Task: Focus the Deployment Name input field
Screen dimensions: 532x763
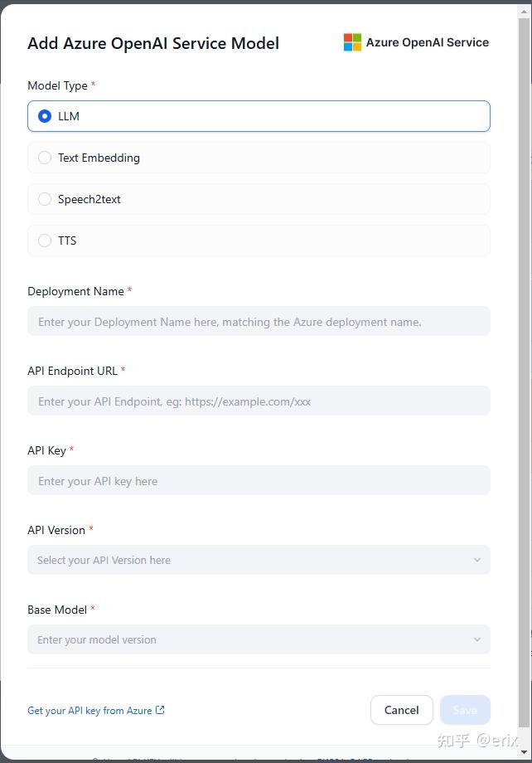Action: click(x=259, y=321)
